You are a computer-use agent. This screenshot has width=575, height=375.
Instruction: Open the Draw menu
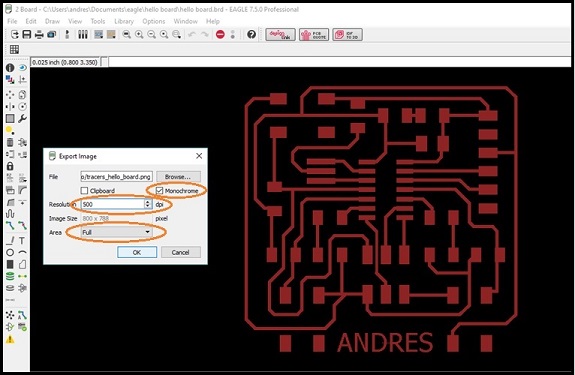(x=52, y=21)
